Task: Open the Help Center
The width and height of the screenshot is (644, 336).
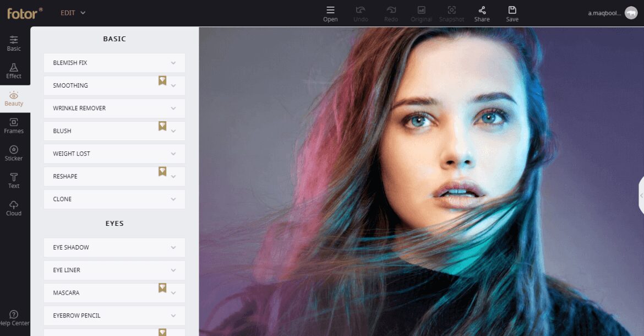Action: 13,319
